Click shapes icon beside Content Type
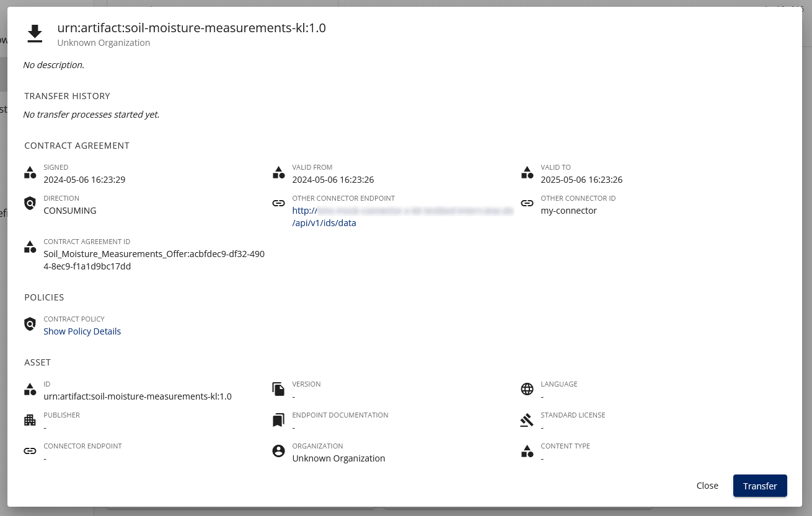This screenshot has width=812, height=516. 527,451
